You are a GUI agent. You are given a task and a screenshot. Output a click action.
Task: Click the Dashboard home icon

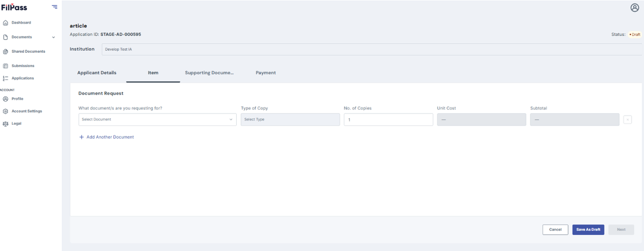point(5,23)
